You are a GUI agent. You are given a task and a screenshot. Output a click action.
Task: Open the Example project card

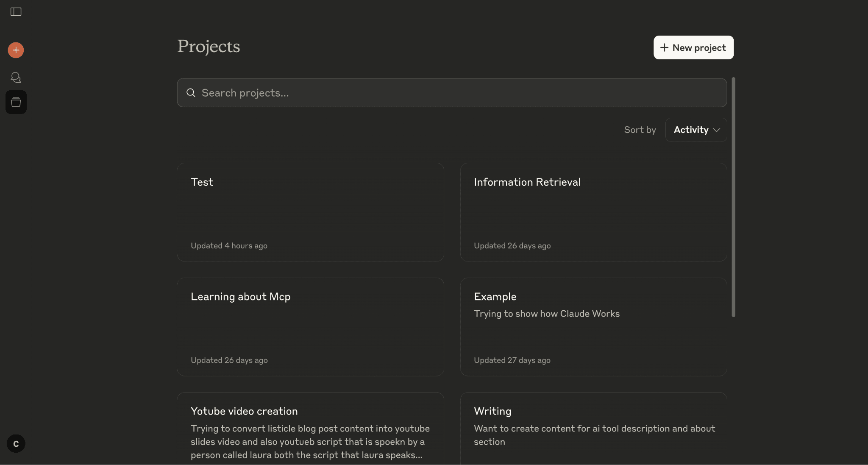(x=593, y=326)
